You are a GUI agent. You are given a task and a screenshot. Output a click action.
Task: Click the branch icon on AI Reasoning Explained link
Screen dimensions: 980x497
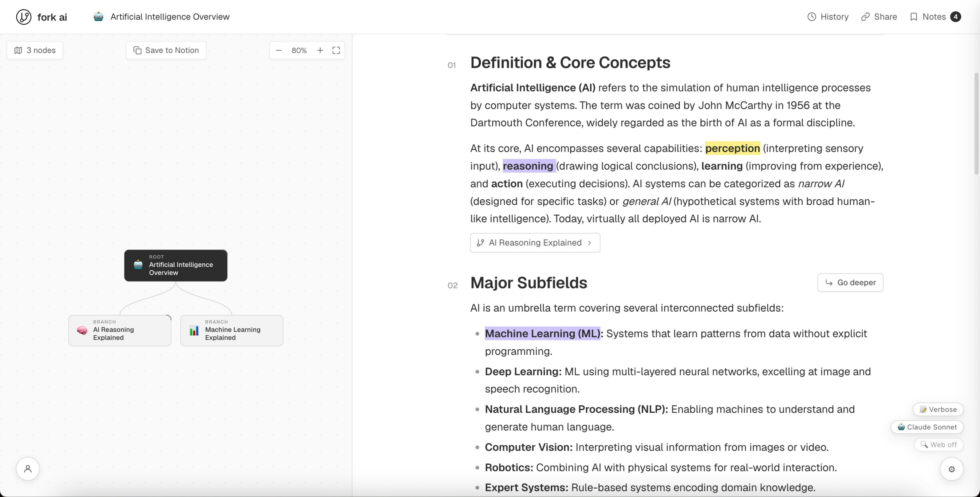480,243
